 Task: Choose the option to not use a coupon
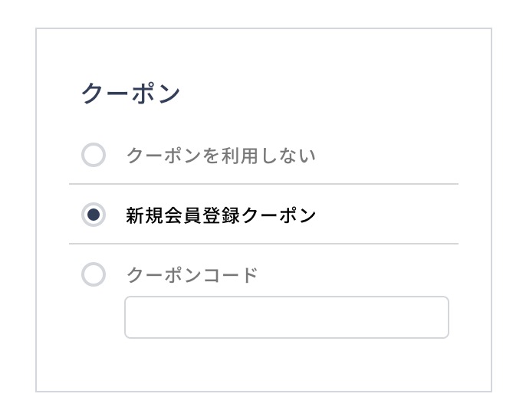[x=94, y=156]
